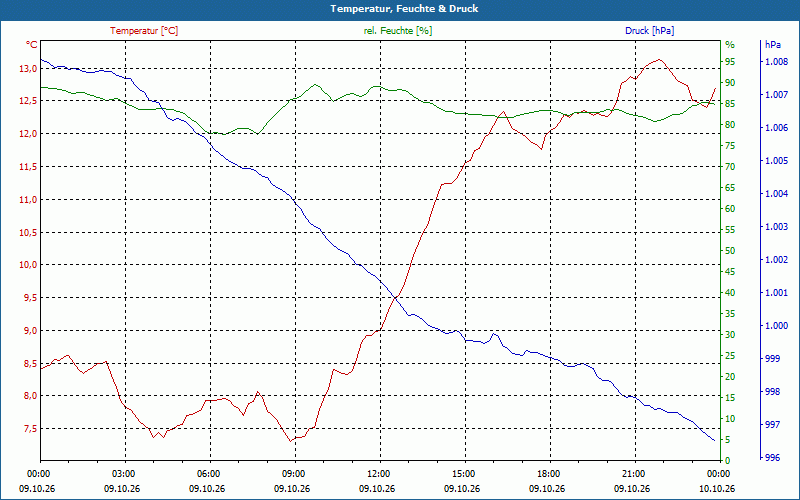Viewport: 800px width, 500px height.
Task: Click the blue '1.002' pressure axis value
Action: coord(777,260)
